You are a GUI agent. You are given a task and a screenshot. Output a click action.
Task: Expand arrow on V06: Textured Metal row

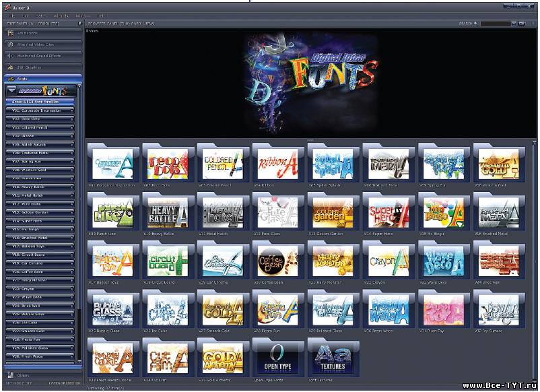click(71, 153)
